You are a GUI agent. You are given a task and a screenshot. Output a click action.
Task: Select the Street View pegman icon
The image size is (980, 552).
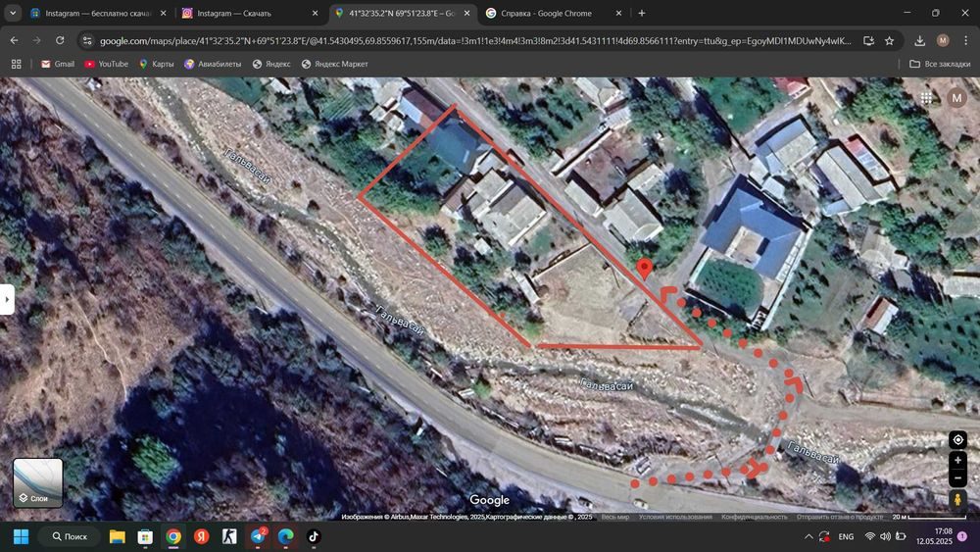click(957, 499)
